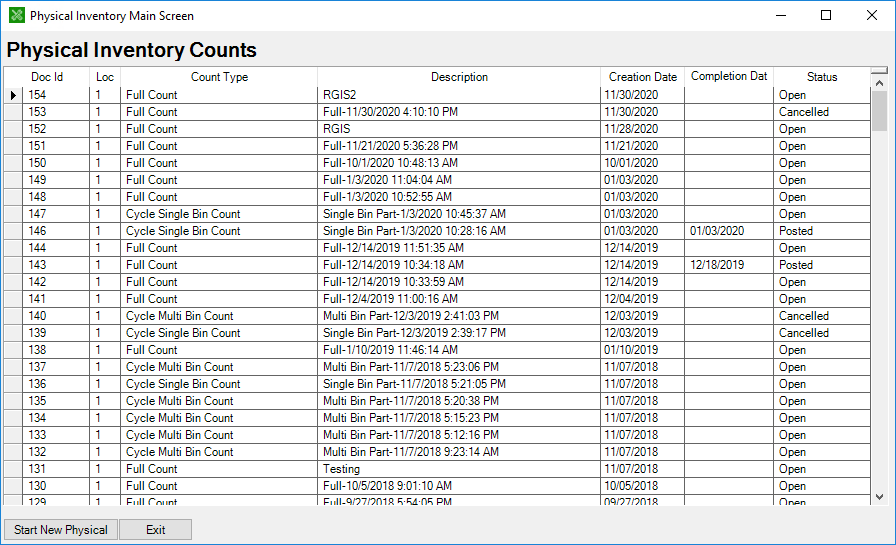Select the Posted status of Doc 143
The width and height of the screenshot is (896, 545).
(x=822, y=265)
